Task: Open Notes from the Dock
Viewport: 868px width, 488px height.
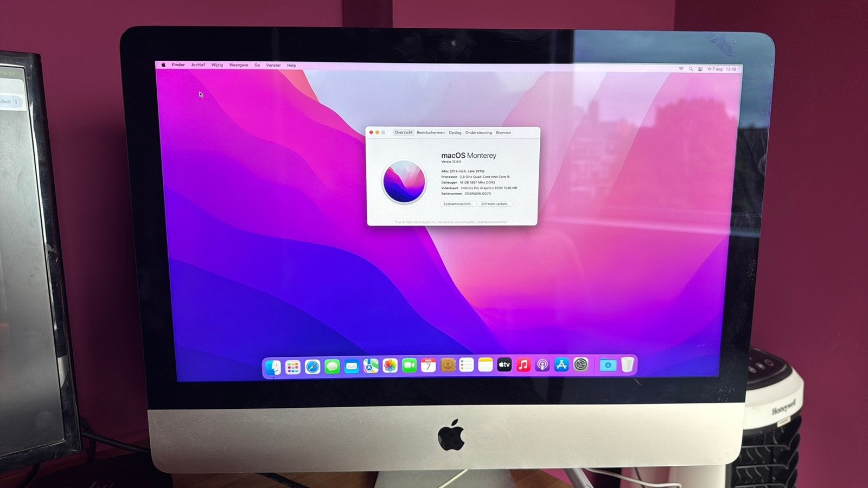Action: pyautogui.click(x=486, y=365)
